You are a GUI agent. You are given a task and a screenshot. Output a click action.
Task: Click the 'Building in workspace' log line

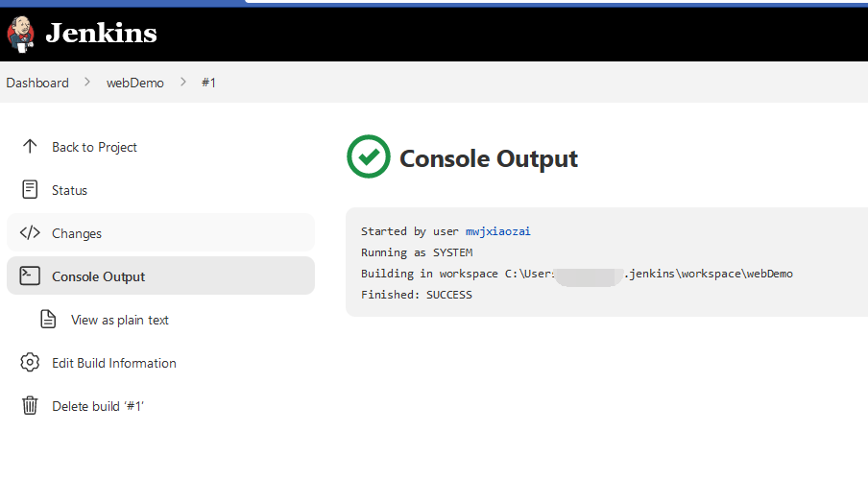(x=577, y=274)
